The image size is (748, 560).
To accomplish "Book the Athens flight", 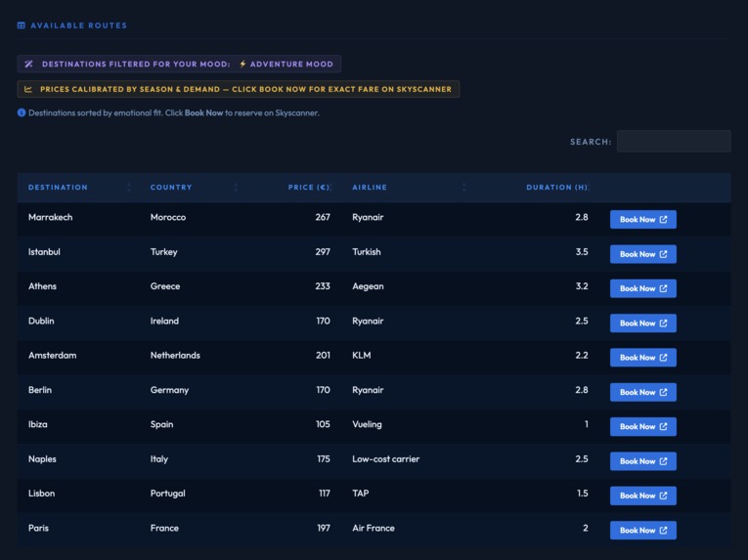I will tap(643, 288).
